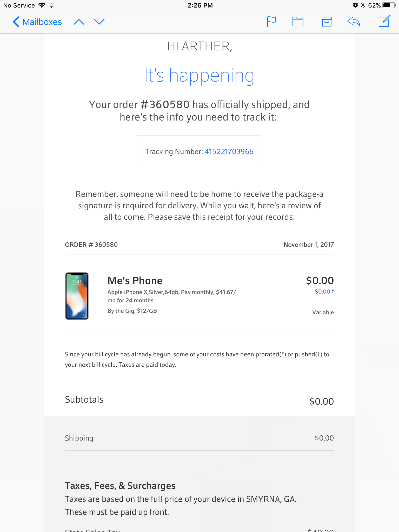This screenshot has width=399, height=532.
Task: Tap the Taxes, Fees, & Surcharges heading
Action: 120,486
